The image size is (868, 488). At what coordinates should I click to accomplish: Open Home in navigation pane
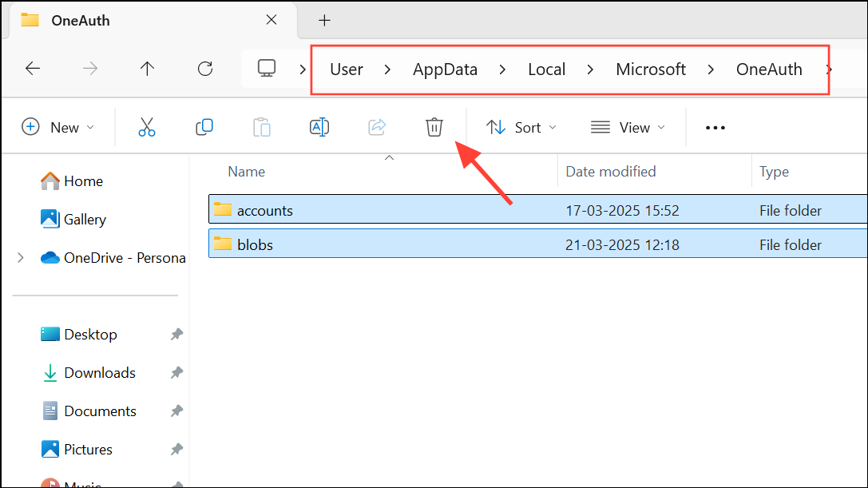coord(72,181)
